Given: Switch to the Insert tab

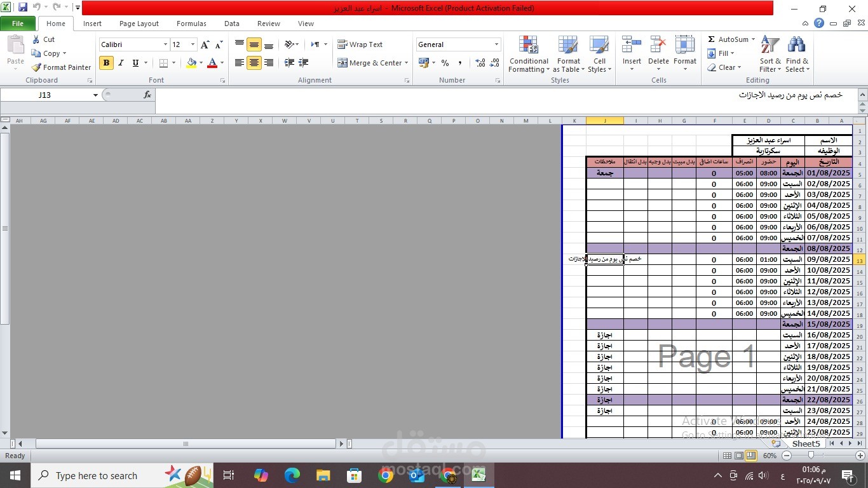Looking at the screenshot, I should [92, 24].
